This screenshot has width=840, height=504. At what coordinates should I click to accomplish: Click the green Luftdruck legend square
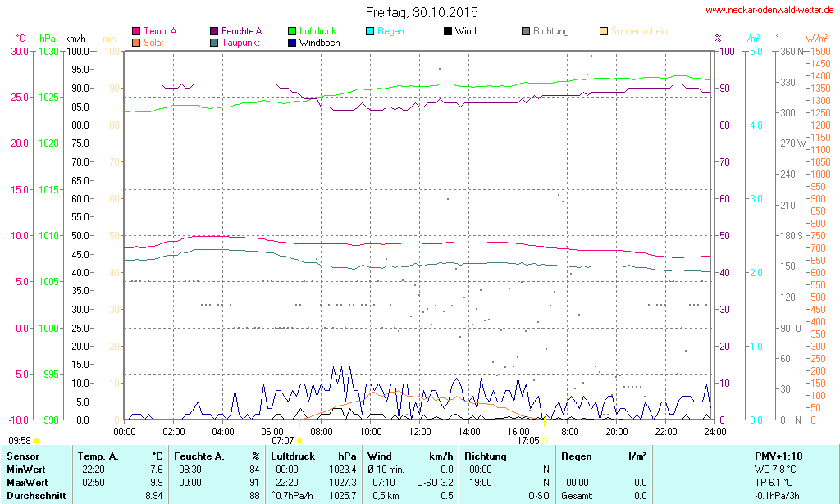pyautogui.click(x=292, y=32)
